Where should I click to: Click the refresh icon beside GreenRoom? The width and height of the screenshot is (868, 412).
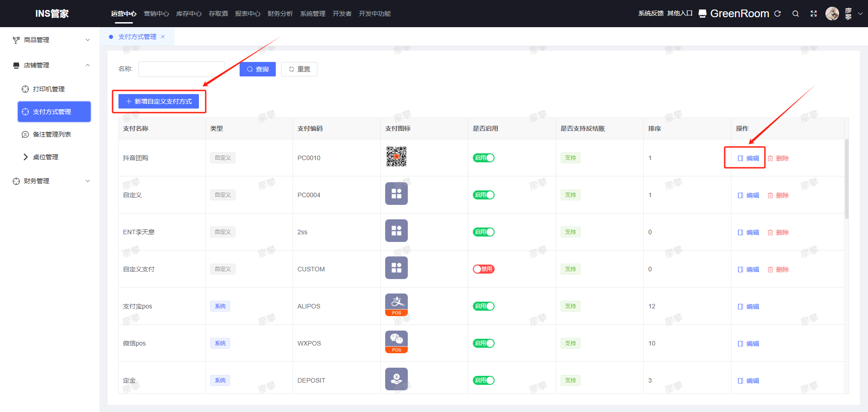tap(778, 14)
